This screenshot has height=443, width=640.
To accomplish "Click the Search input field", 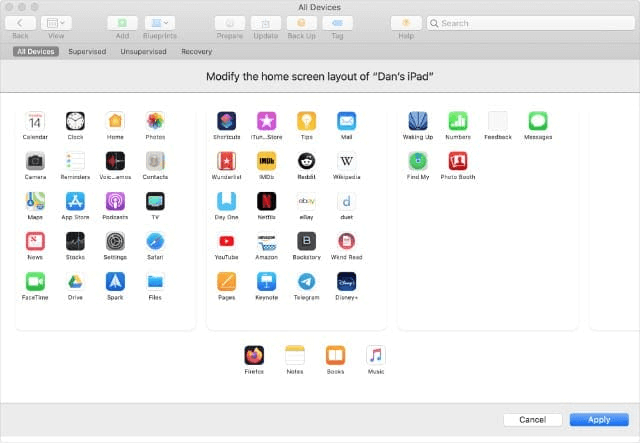I will pos(530,23).
